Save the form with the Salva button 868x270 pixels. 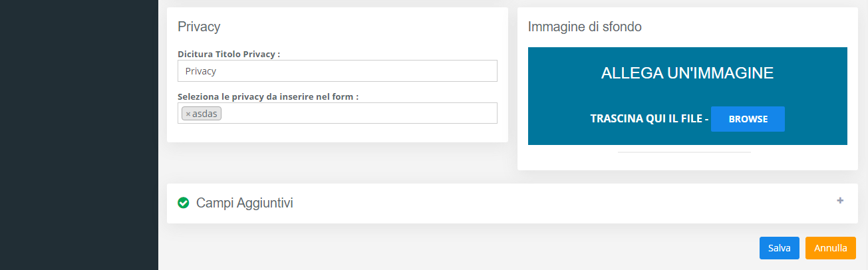(779, 248)
